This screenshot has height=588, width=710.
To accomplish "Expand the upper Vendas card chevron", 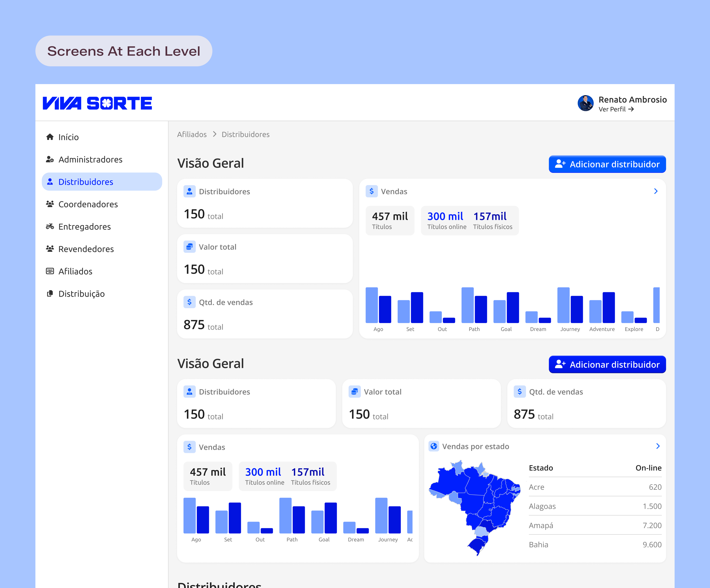I will point(656,191).
